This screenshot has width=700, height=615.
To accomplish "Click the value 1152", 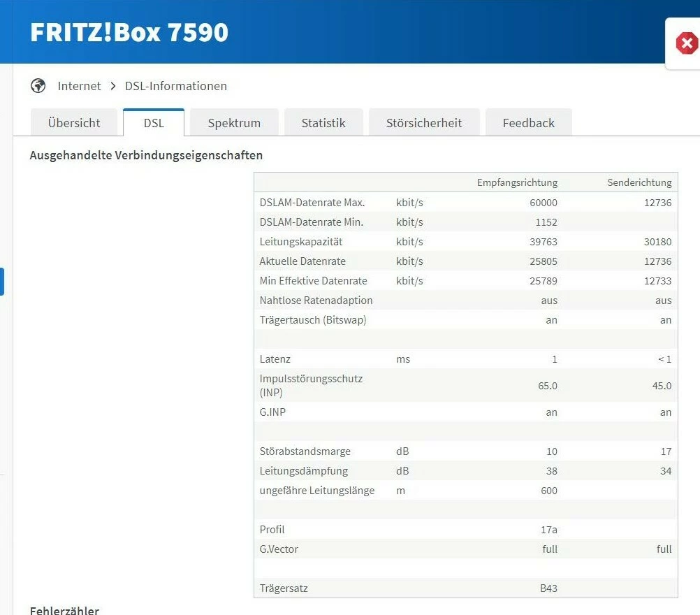I will coord(546,222).
